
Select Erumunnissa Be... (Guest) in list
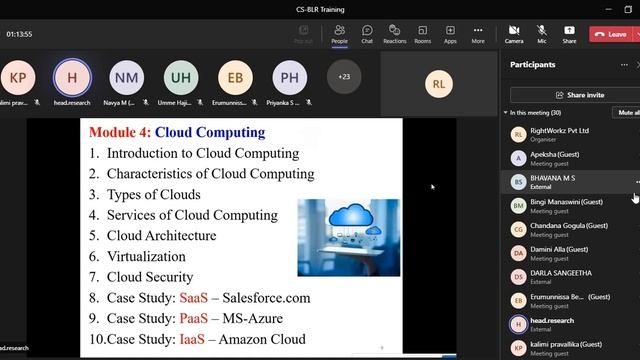point(571,300)
